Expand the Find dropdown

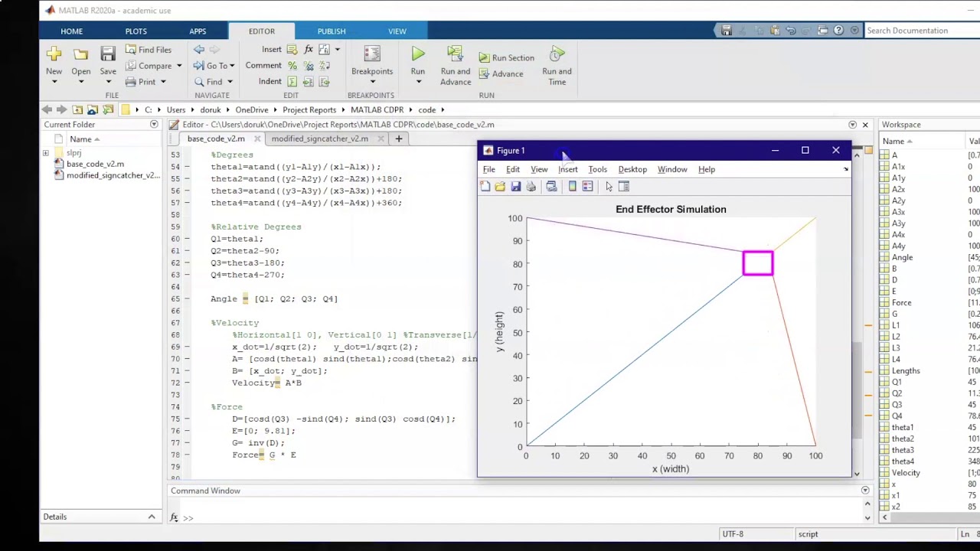230,82
